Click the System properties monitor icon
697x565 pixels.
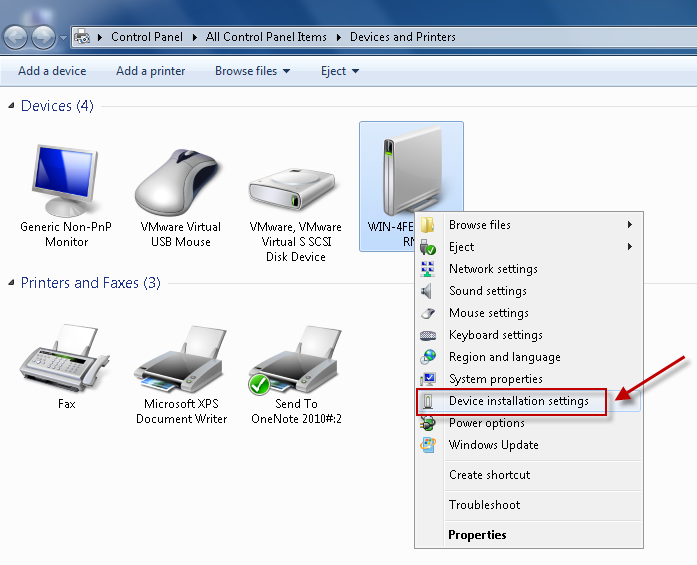[x=428, y=379]
